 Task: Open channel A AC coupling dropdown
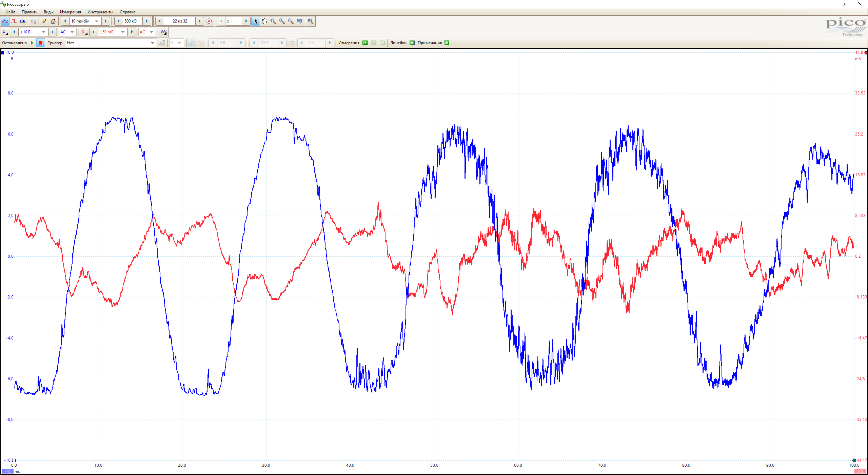pyautogui.click(x=72, y=32)
